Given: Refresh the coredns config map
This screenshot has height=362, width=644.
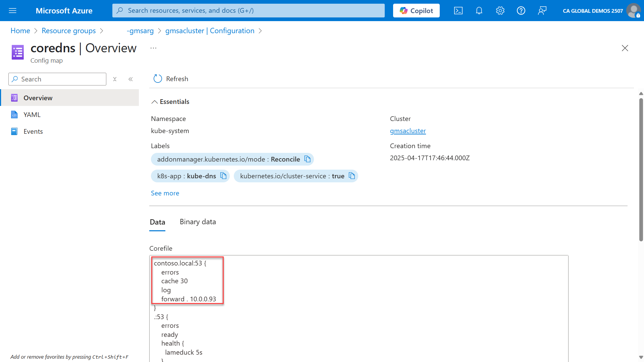Looking at the screenshot, I should pyautogui.click(x=170, y=78).
